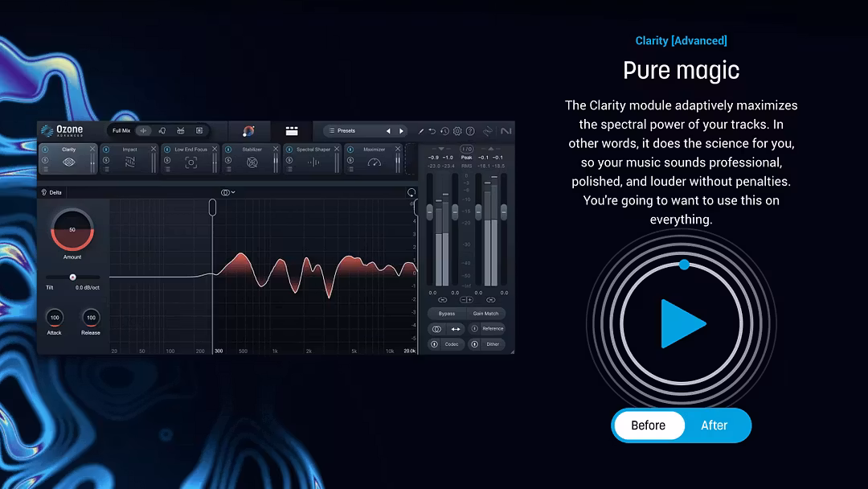Open the Impact module preset list icon
This screenshot has width=868, height=489.
[107, 170]
